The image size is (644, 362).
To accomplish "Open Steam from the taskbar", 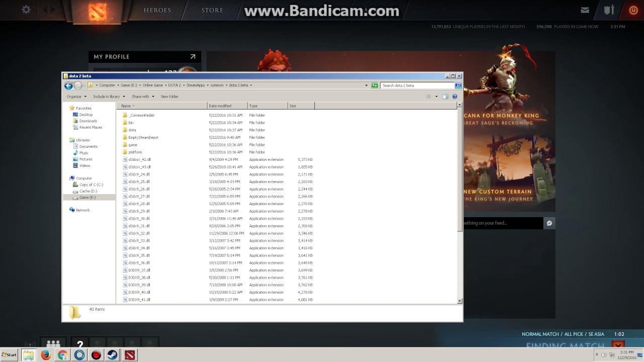I will tap(113, 355).
